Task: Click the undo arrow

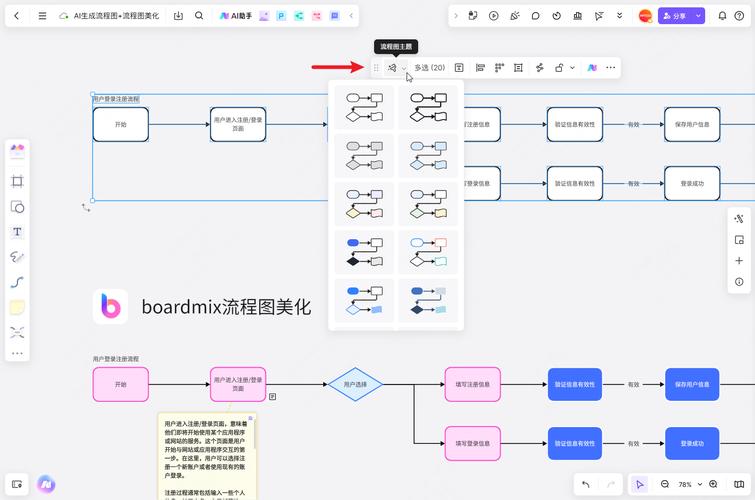Action: [586, 485]
